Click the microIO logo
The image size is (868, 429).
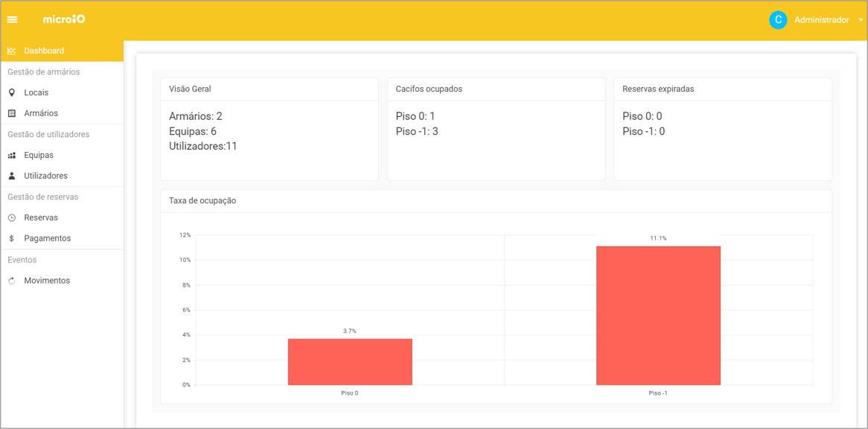tap(64, 19)
